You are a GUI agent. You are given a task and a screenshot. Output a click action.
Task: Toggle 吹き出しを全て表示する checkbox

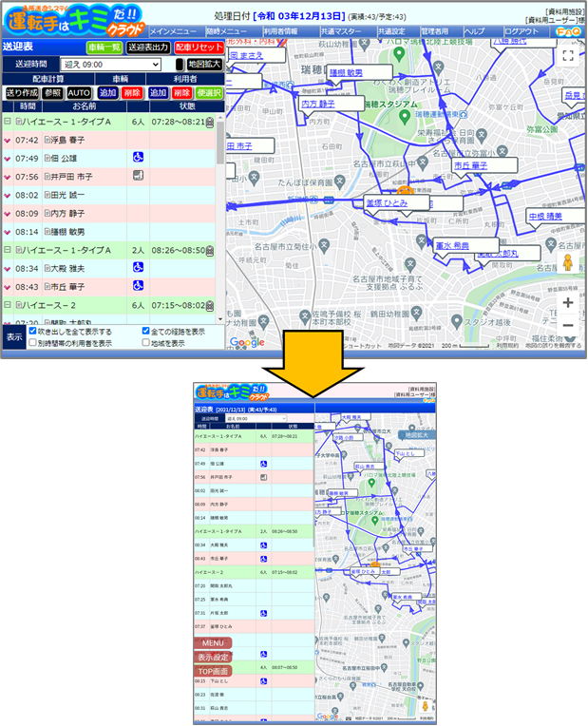[x=33, y=331]
